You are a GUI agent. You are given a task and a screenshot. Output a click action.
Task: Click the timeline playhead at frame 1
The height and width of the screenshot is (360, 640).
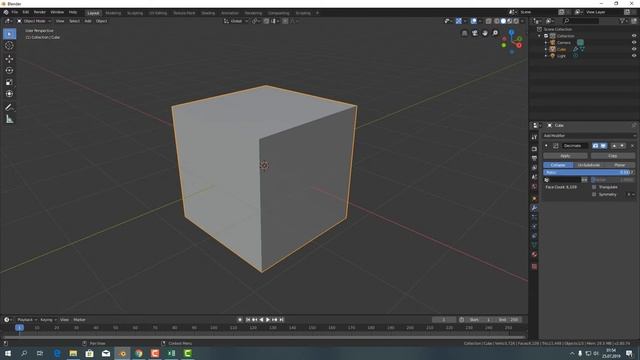[19, 328]
